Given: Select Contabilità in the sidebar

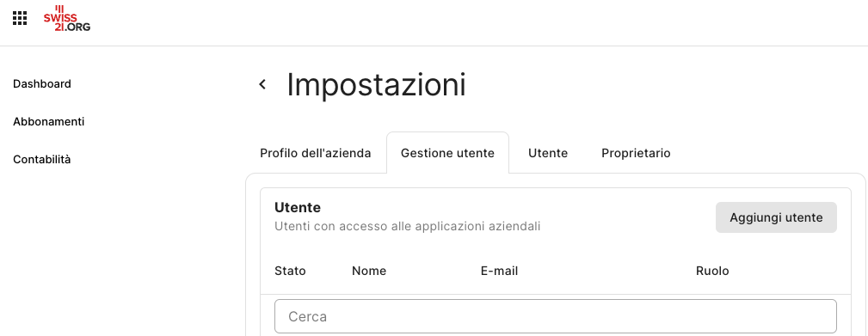Looking at the screenshot, I should (42, 160).
